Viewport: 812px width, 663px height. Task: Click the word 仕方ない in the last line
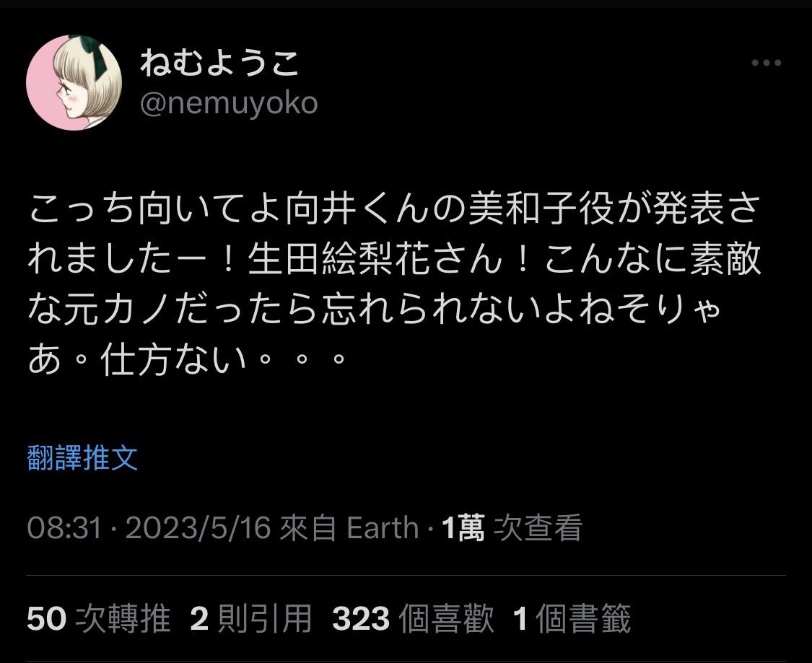[173, 360]
